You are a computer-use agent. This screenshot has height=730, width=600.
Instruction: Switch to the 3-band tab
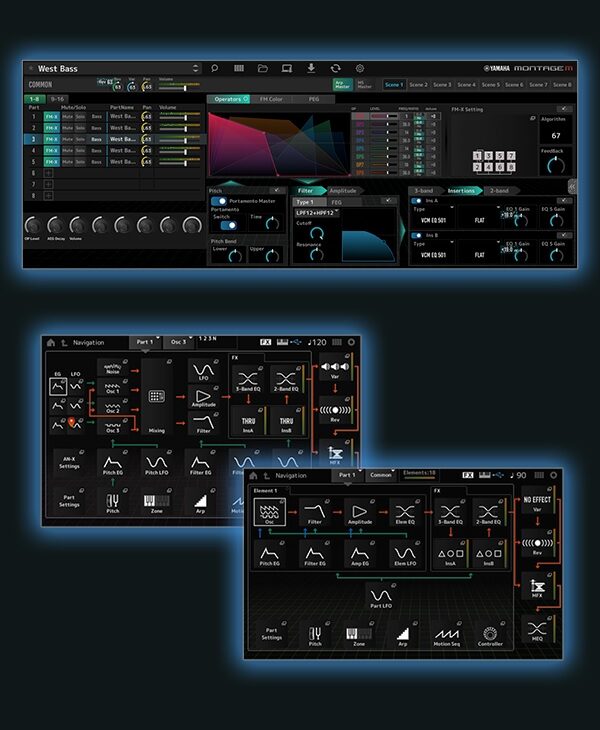[424, 191]
